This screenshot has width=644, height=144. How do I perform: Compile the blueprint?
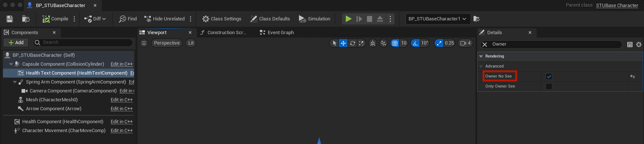tap(55, 19)
